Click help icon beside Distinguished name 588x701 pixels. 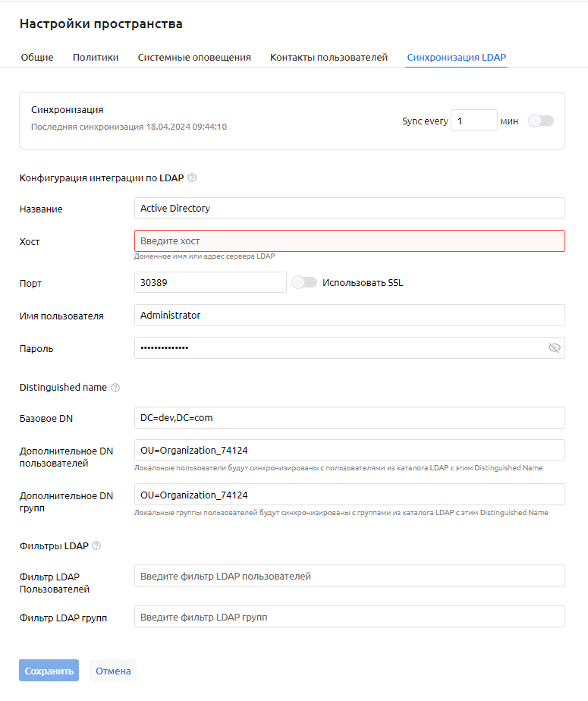(115, 388)
